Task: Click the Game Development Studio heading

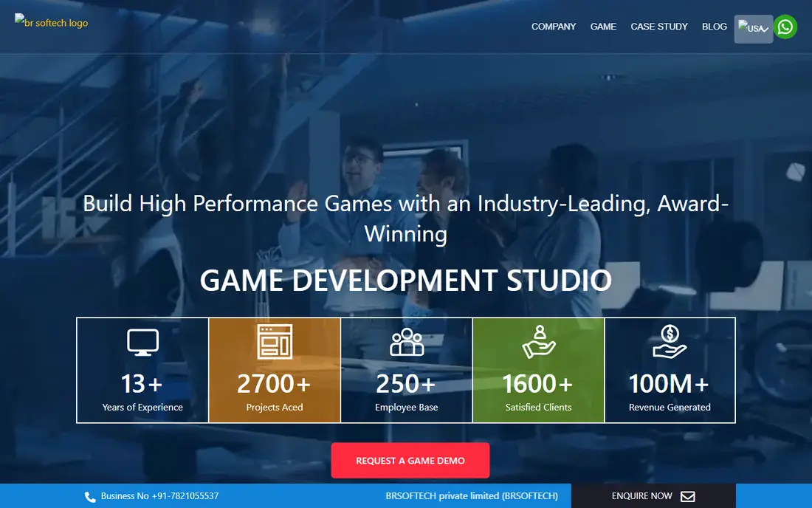Action: click(406, 280)
